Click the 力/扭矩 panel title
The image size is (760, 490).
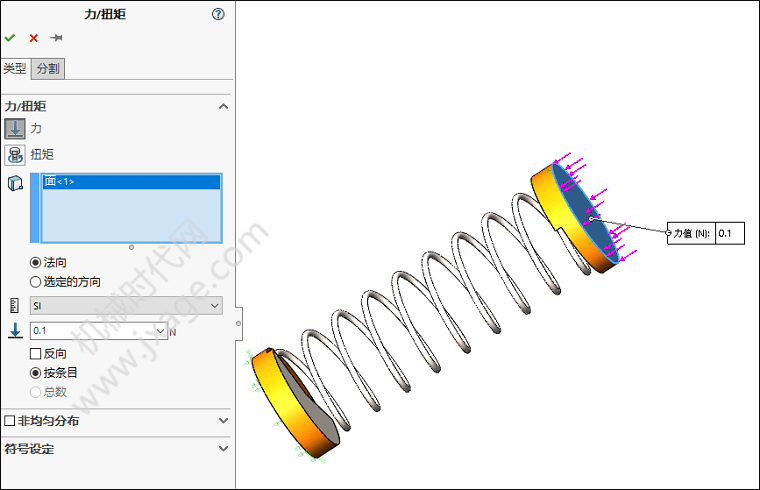pos(105,14)
